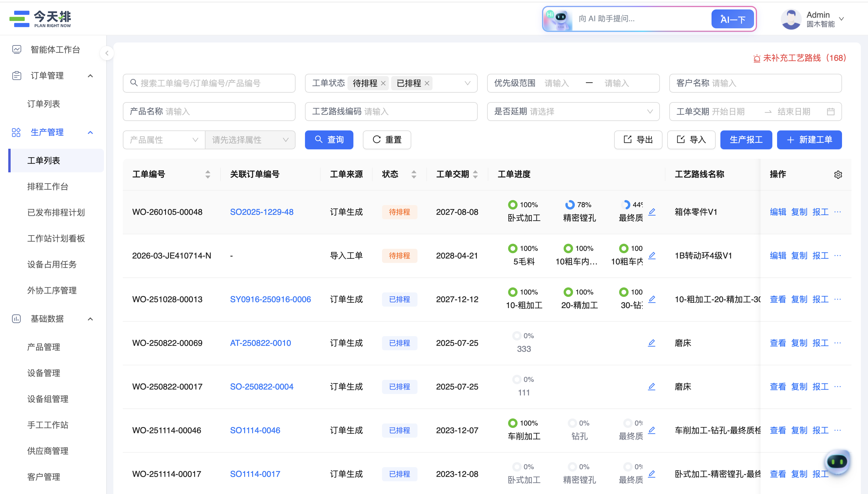Click 0% 钻孔 progress ring for WO-251114-00046
The width and height of the screenshot is (868, 494).
pyautogui.click(x=572, y=423)
